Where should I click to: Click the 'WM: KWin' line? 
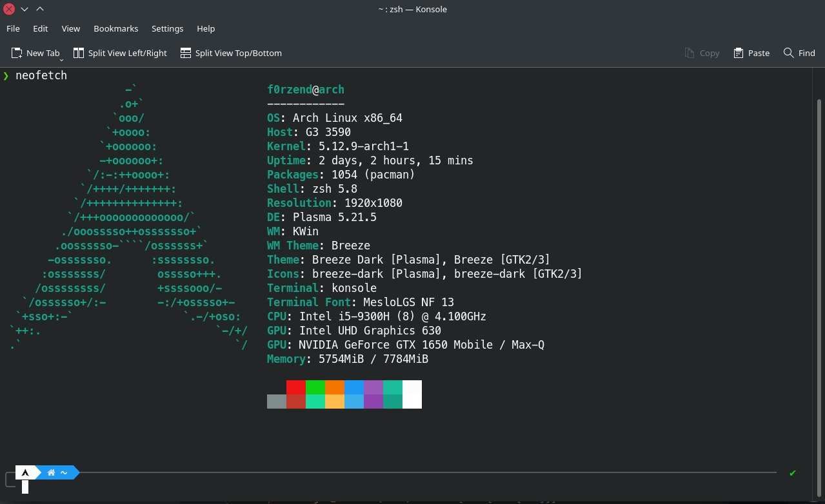point(293,231)
